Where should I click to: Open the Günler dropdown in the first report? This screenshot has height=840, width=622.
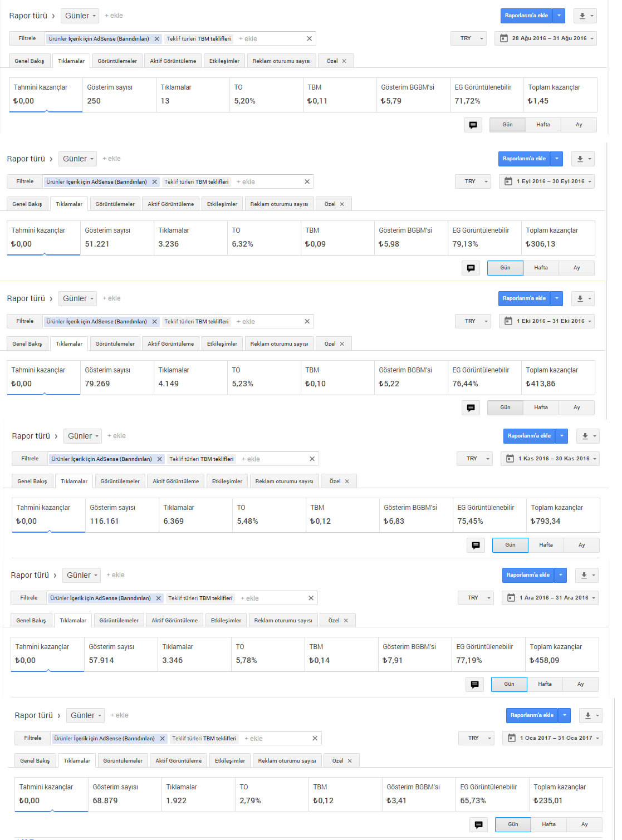coord(80,16)
